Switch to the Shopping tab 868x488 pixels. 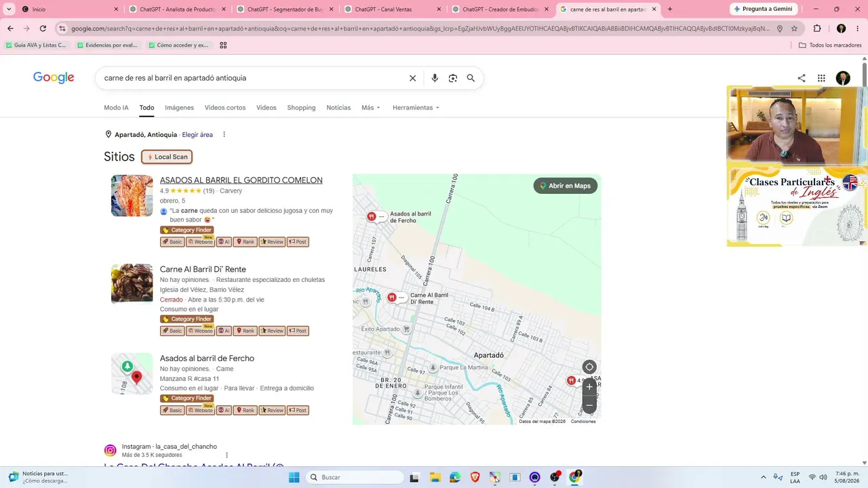(x=301, y=108)
